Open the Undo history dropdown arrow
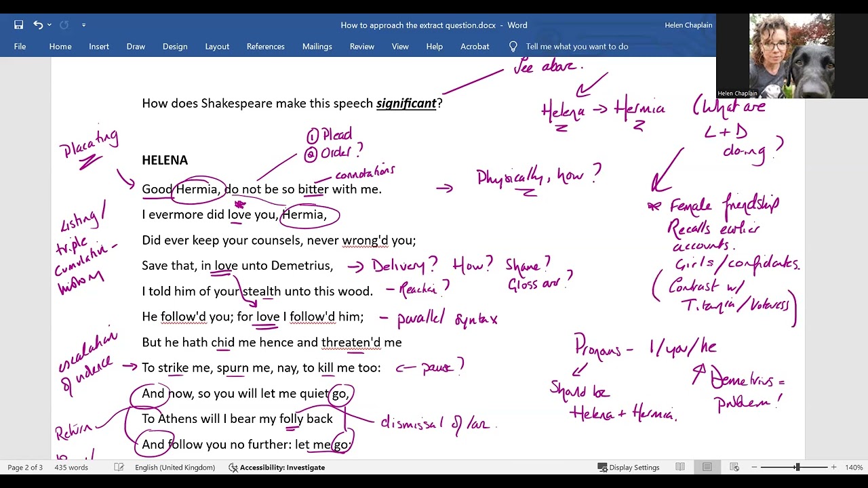Image resolution: width=868 pixels, height=488 pixels. [50, 25]
